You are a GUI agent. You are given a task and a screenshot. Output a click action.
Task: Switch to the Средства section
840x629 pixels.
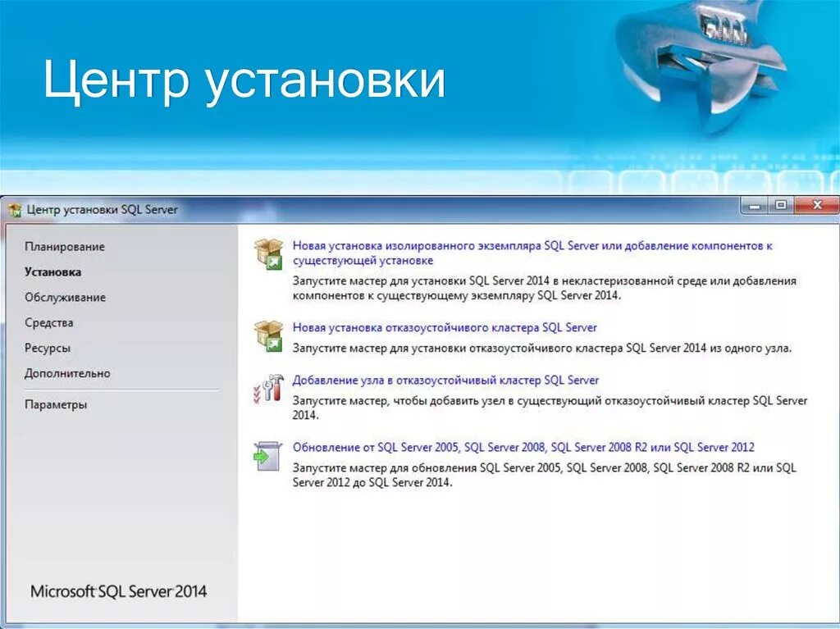[48, 322]
